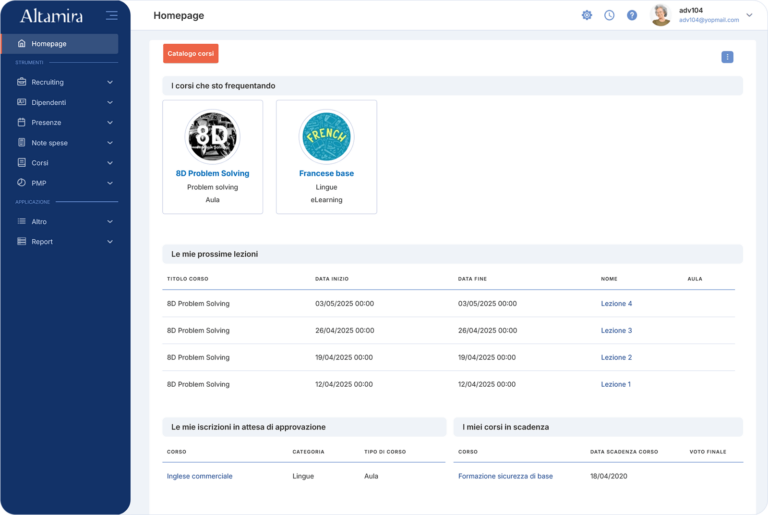
Task: Expand the Dipendenti menu chevron
Action: pyautogui.click(x=110, y=102)
